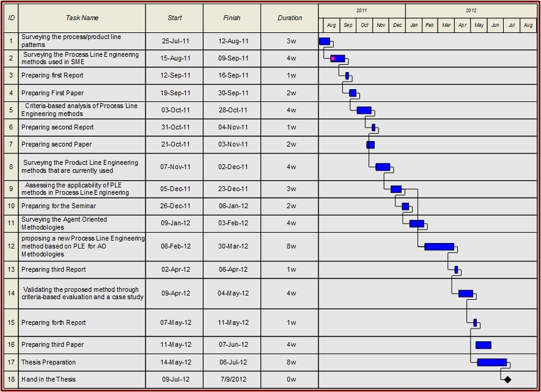Click the first task's Gantt bar in August
Image resolution: width=541 pixels, height=392 pixels.
(x=325, y=42)
